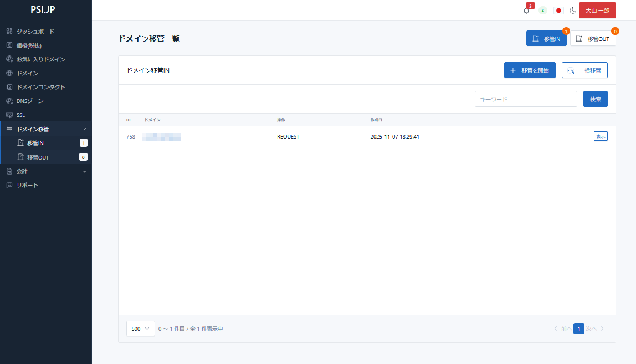636x364 pixels.
Task: Open ダッシュボード in the sidebar
Action: point(35,32)
